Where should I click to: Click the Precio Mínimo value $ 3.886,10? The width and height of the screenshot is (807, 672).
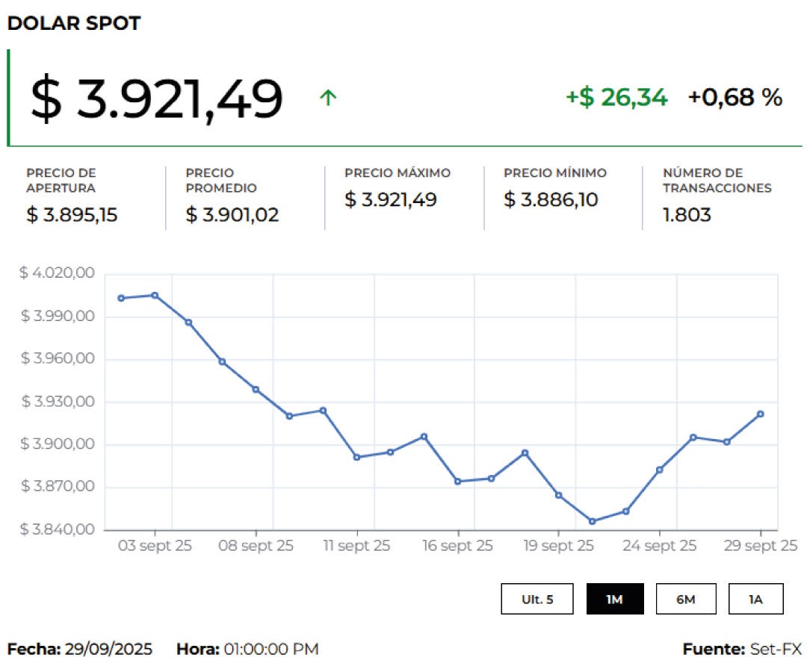click(x=551, y=200)
